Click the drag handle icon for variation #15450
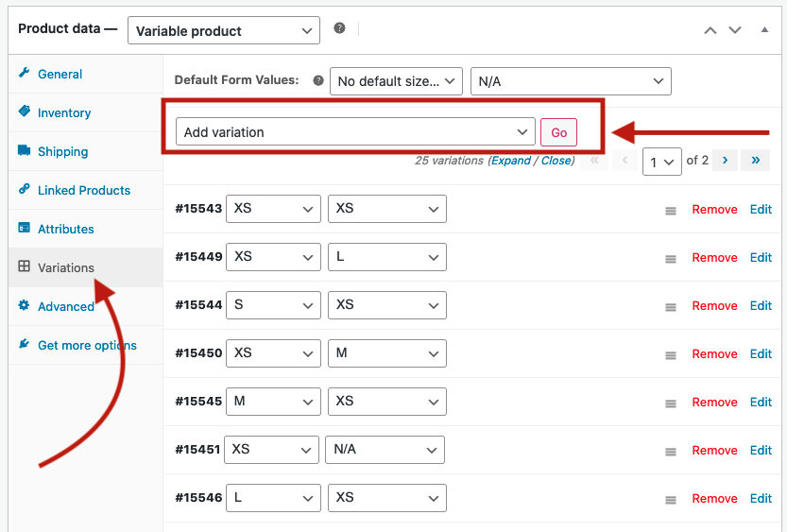This screenshot has width=787, height=532. click(671, 355)
